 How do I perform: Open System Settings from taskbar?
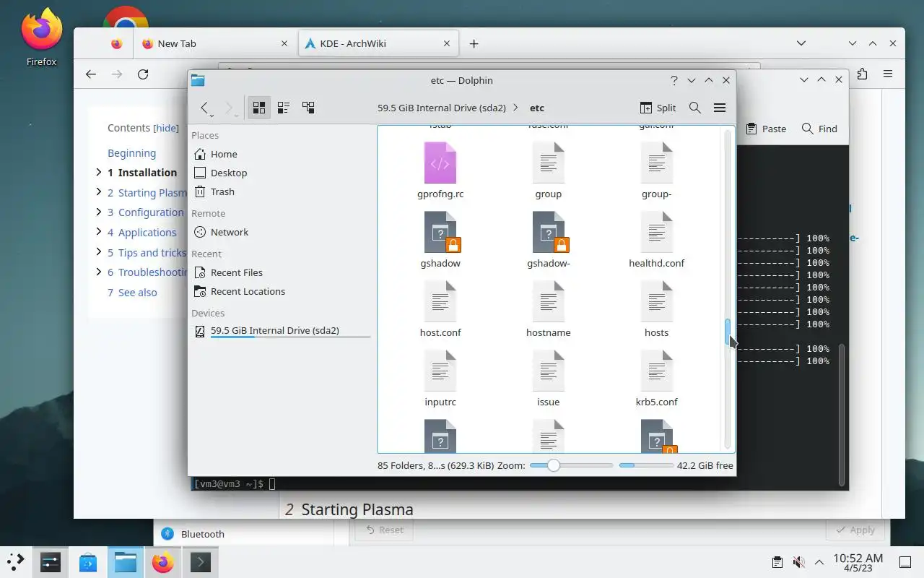(x=51, y=561)
